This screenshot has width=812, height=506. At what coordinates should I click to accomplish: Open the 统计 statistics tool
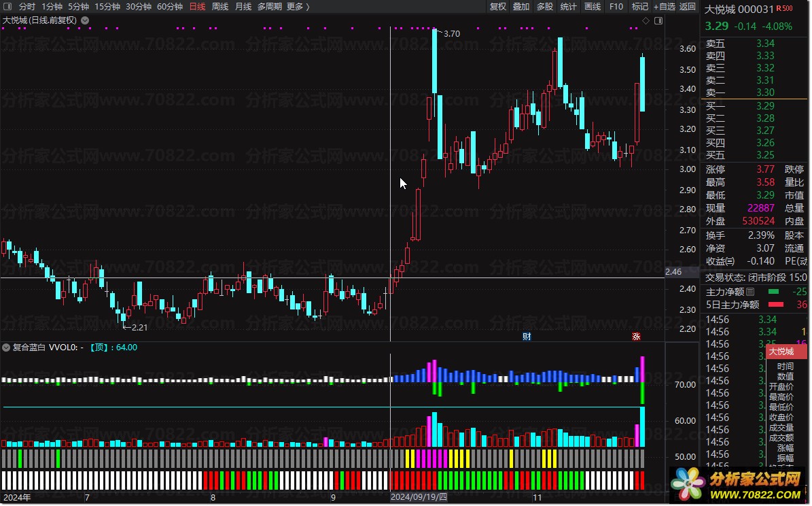point(569,6)
